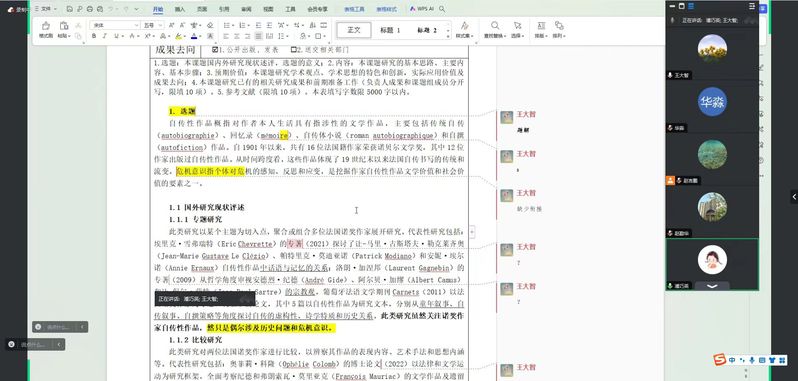Image resolution: width=798 pixels, height=381 pixels.
Task: Toggle bold formatting with the B icon
Action: tap(94, 36)
